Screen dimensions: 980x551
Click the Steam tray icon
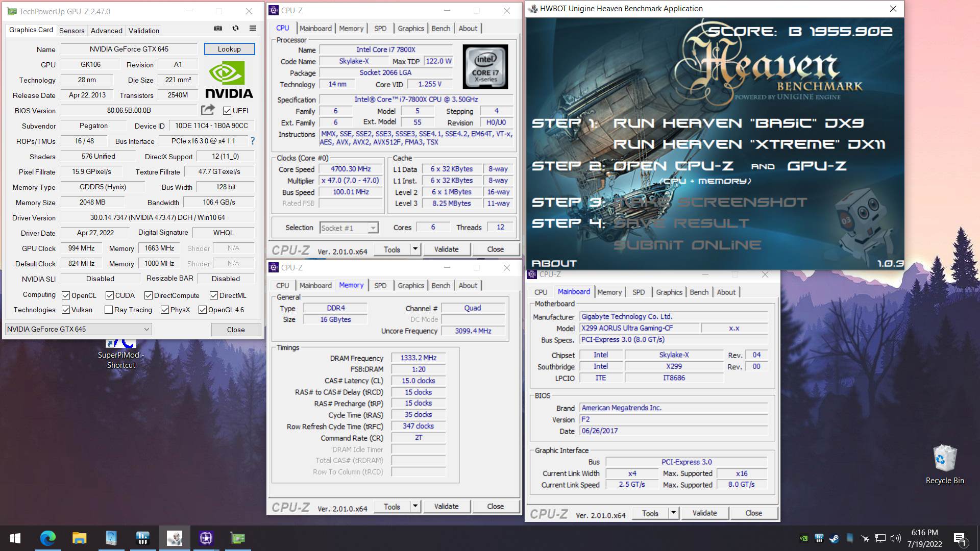tap(834, 538)
